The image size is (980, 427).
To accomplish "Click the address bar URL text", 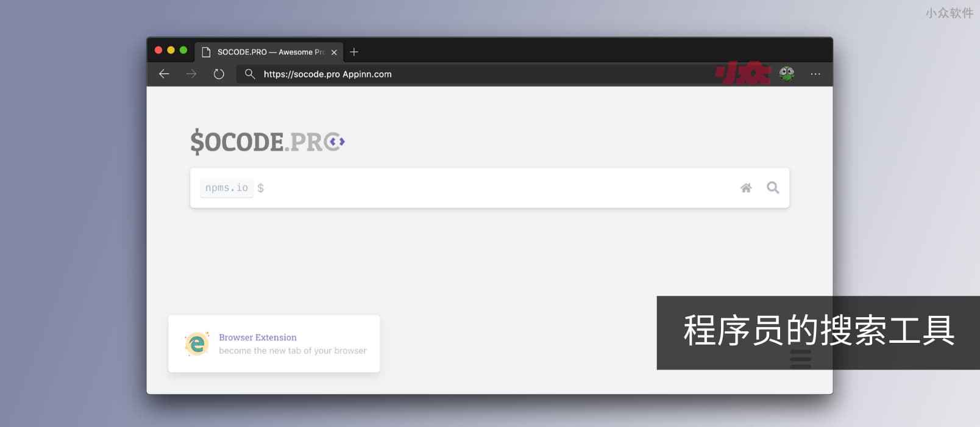I will click(327, 74).
